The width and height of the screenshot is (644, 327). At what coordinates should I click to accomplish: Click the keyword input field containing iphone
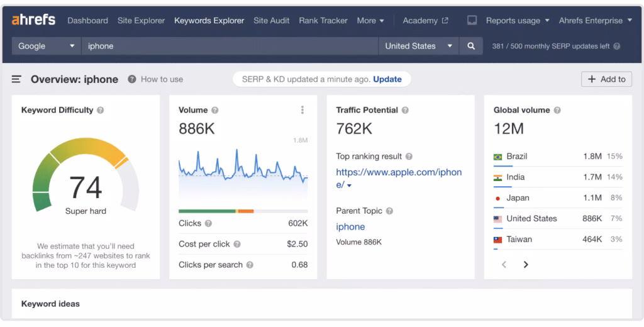230,46
